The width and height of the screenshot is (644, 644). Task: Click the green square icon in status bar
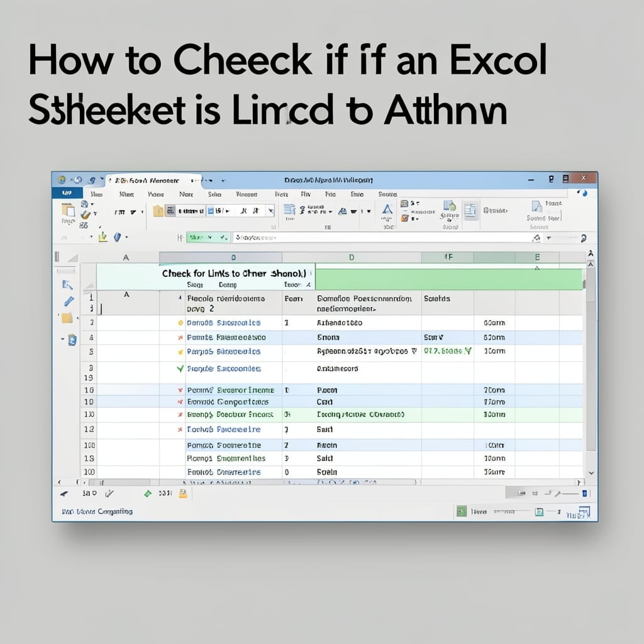click(462, 511)
